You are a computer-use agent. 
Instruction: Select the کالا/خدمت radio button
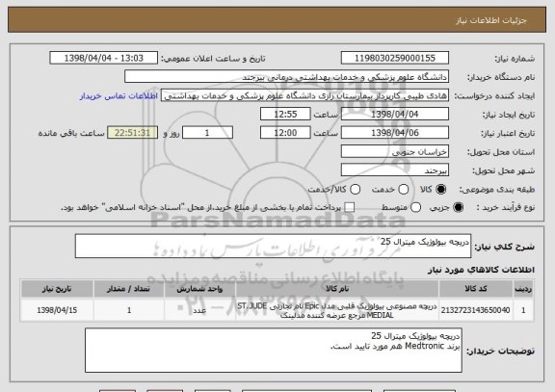point(355,190)
